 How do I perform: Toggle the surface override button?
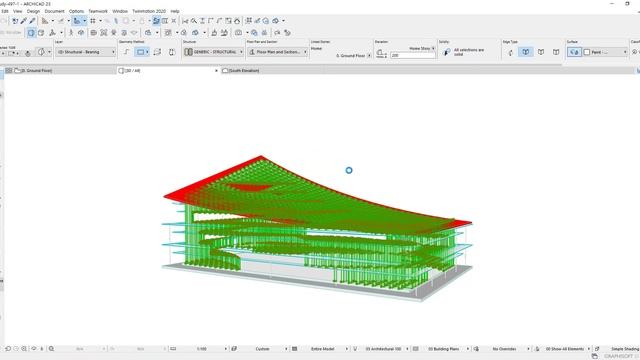[574, 52]
